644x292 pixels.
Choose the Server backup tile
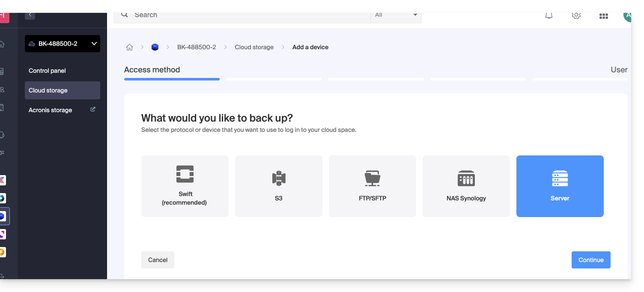click(x=560, y=186)
